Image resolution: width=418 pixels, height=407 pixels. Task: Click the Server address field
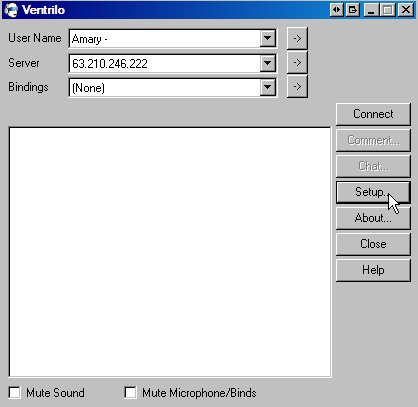165,63
